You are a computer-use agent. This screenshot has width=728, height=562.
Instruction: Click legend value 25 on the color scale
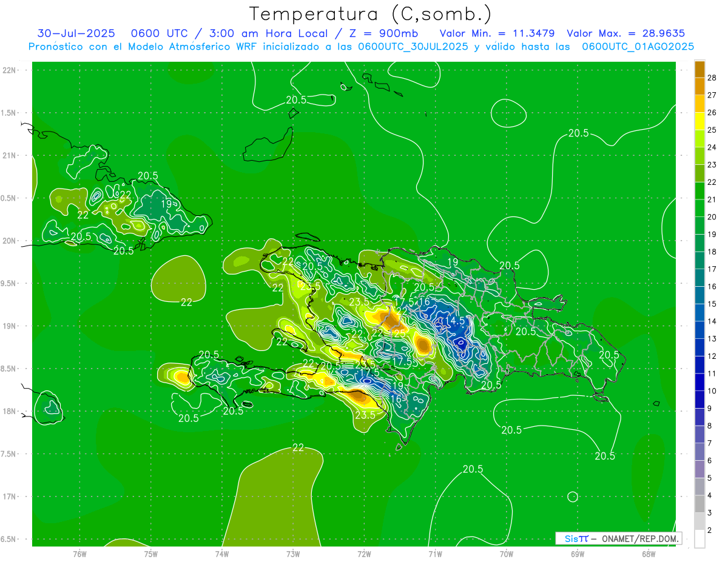pos(712,130)
